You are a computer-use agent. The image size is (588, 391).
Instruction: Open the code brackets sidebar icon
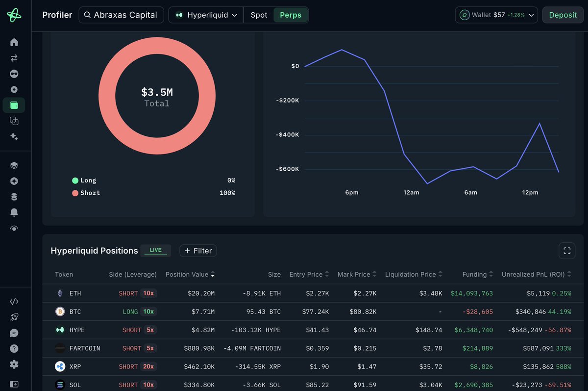(14, 301)
